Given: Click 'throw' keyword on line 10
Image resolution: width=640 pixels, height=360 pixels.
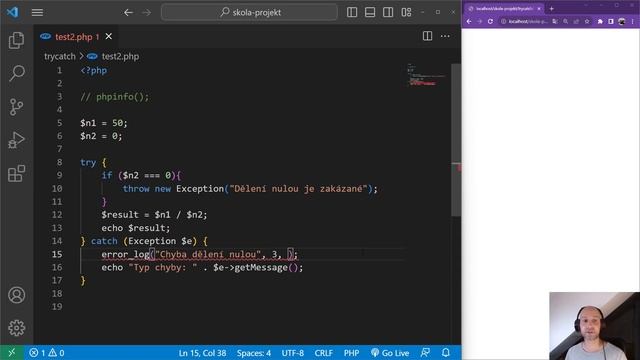Looking at the screenshot, I should coord(136,189).
